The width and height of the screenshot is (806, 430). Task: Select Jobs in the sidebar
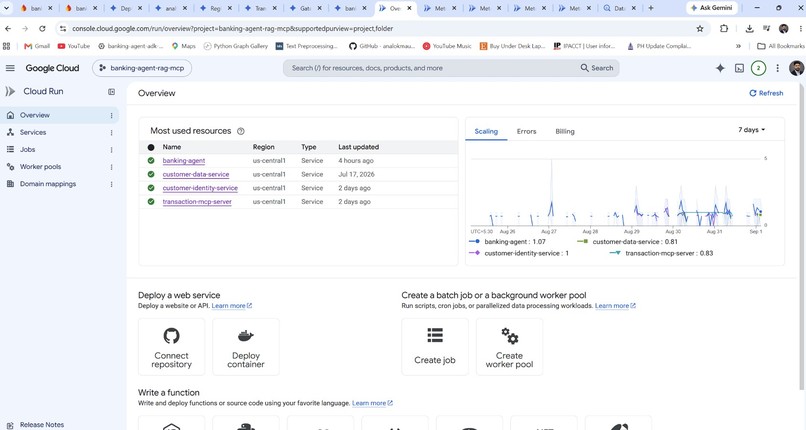click(27, 149)
